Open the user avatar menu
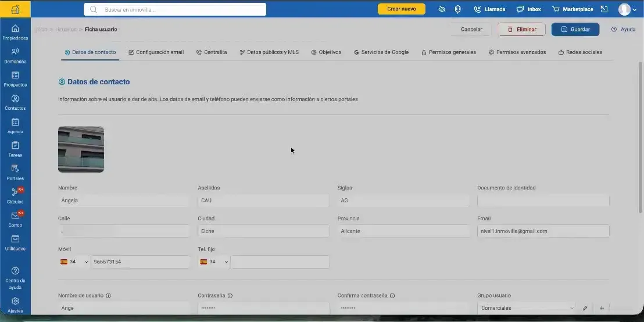Viewport: 644px width, 322px height. [x=627, y=9]
